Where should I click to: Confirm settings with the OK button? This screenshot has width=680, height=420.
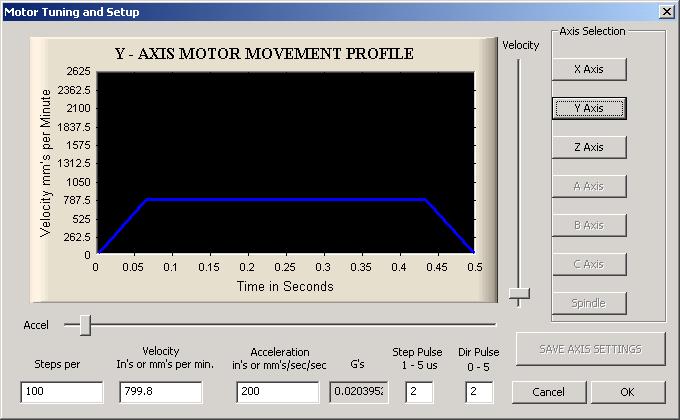tap(628, 392)
